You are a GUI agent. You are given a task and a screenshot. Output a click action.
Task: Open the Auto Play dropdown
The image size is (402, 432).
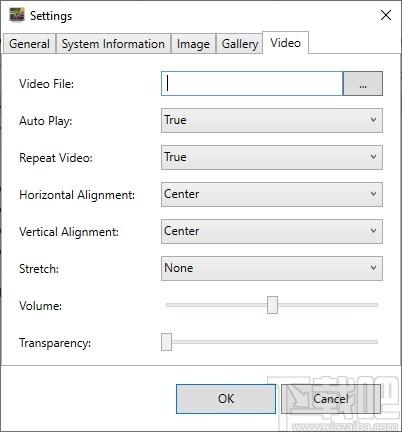[272, 120]
